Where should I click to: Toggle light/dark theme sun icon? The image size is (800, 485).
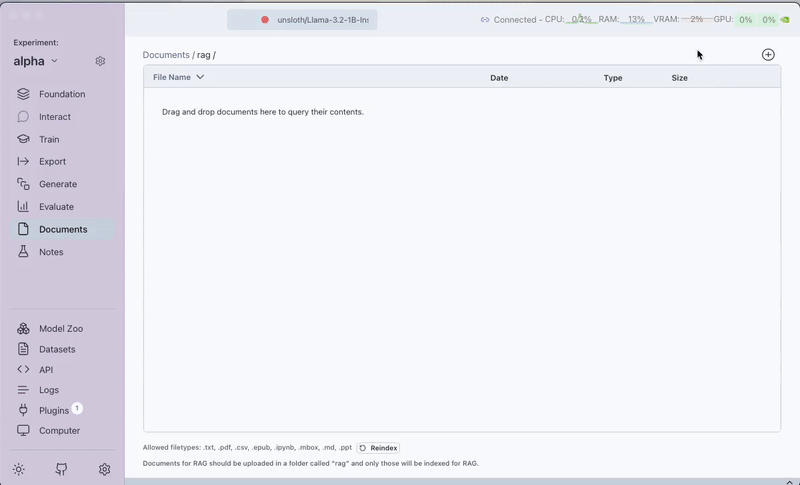(x=19, y=469)
